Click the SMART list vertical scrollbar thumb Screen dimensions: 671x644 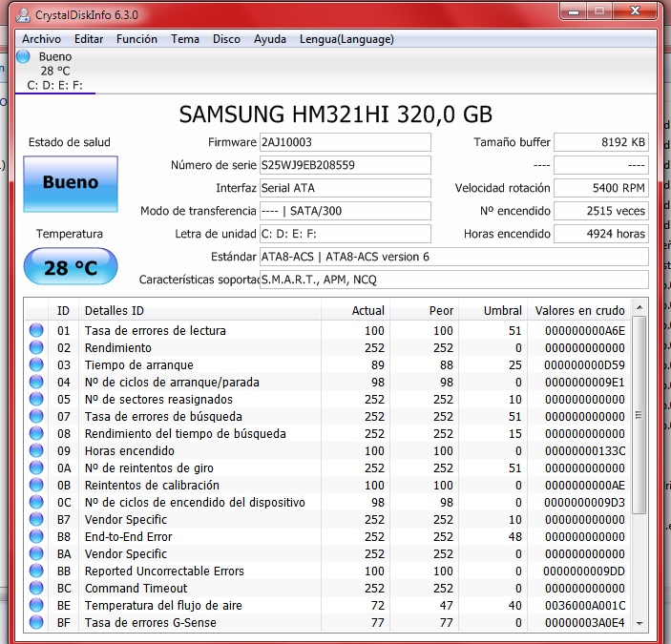pos(640,415)
